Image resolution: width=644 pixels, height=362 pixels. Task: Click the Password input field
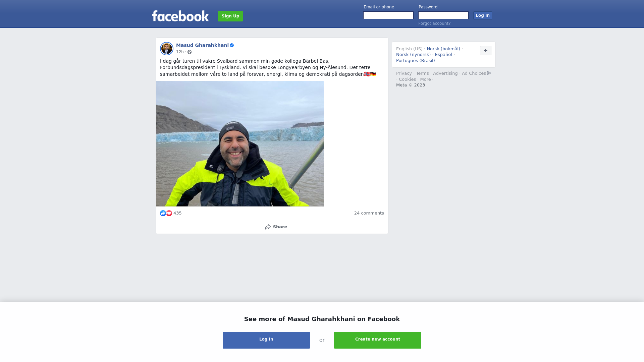pos(443,15)
